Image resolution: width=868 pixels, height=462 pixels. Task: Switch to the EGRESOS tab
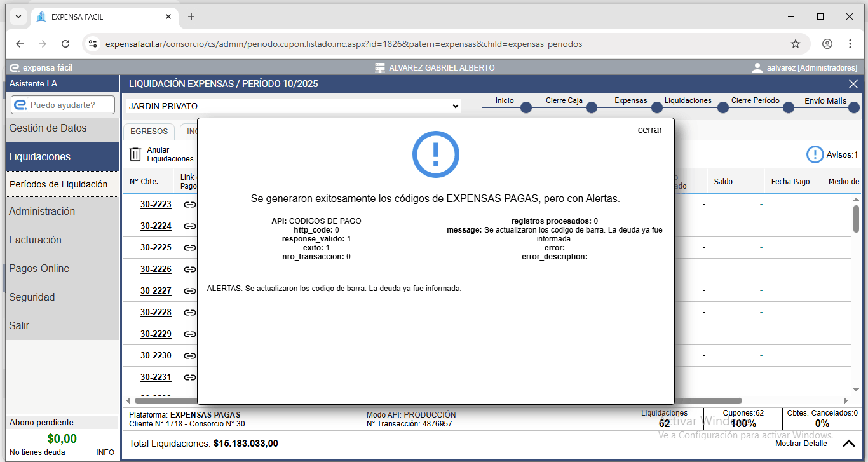149,131
